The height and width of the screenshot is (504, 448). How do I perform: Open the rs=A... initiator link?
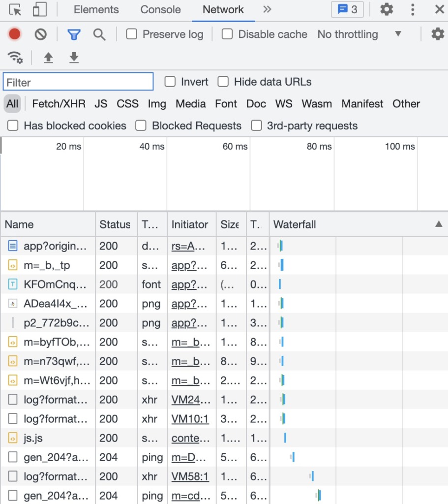pos(188,246)
